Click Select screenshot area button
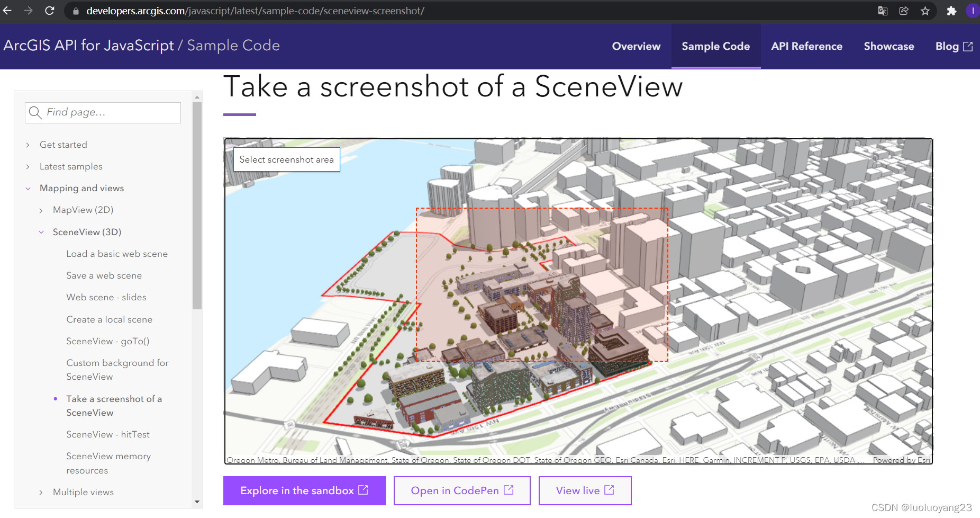 click(x=287, y=159)
